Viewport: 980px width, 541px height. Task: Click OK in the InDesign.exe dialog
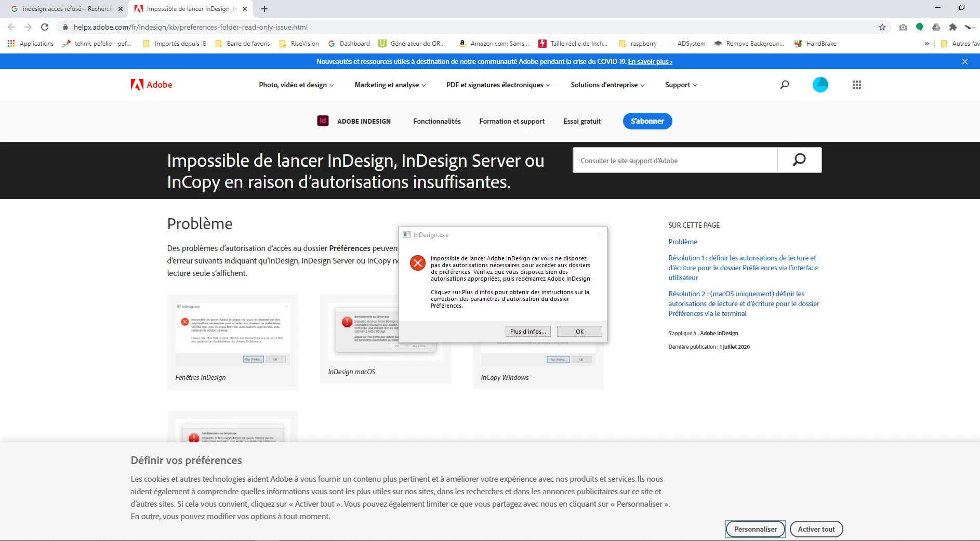579,332
